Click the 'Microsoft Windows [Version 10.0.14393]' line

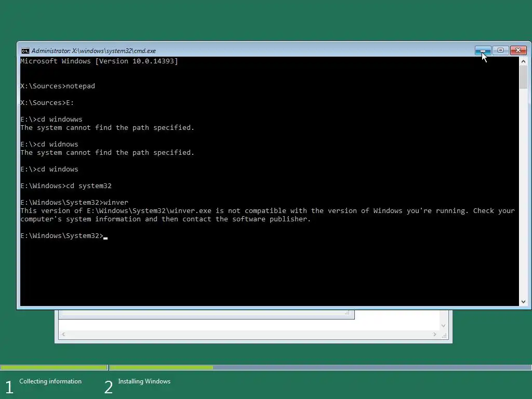(x=99, y=61)
